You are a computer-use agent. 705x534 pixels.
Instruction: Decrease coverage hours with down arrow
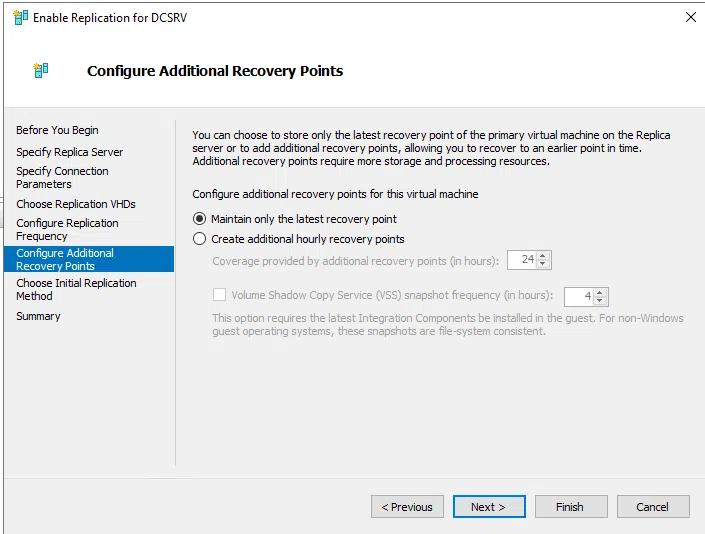point(543,265)
